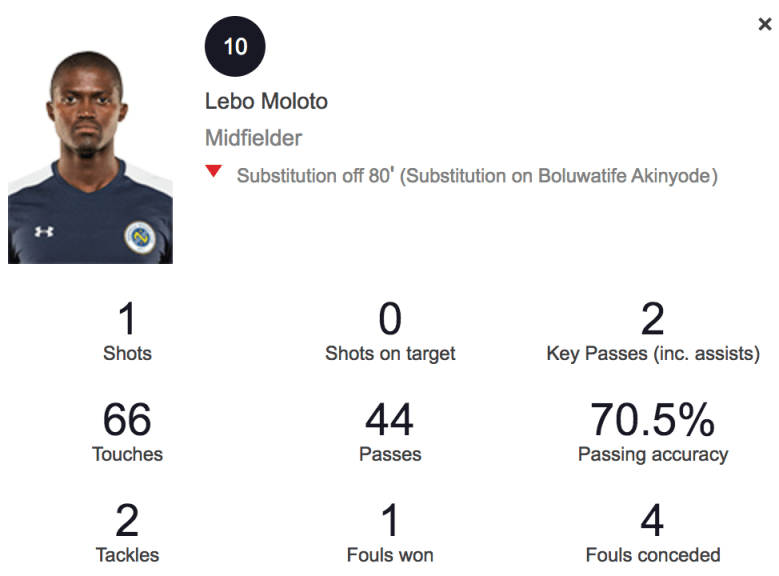Click the Passes label
This screenshot has height=576, width=779.
[390, 454]
